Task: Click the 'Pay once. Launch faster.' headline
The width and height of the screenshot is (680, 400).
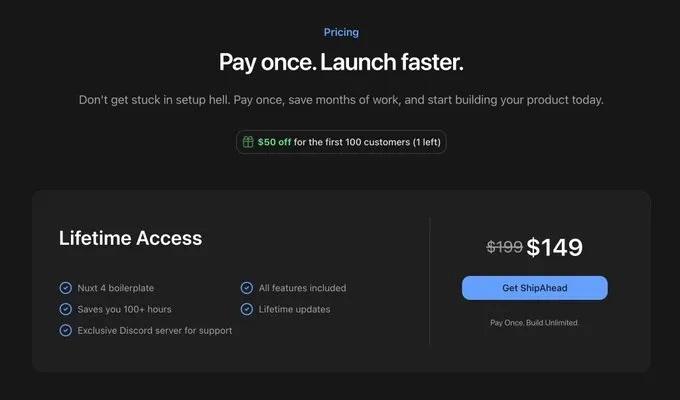Action: coord(341,63)
